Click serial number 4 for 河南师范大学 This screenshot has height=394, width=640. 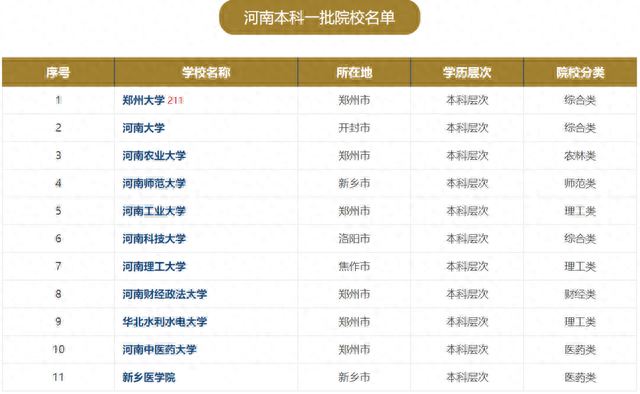pyautogui.click(x=58, y=183)
